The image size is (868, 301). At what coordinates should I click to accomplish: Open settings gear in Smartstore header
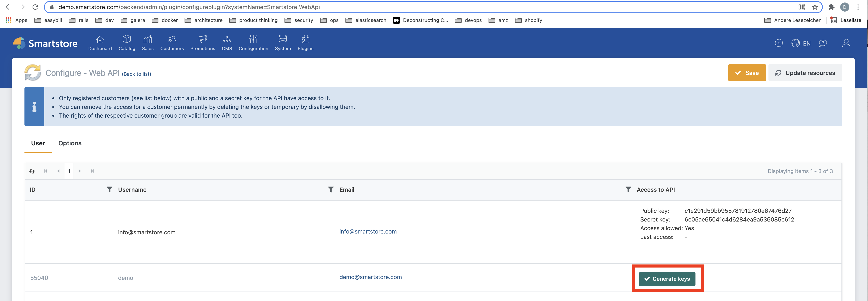click(779, 43)
